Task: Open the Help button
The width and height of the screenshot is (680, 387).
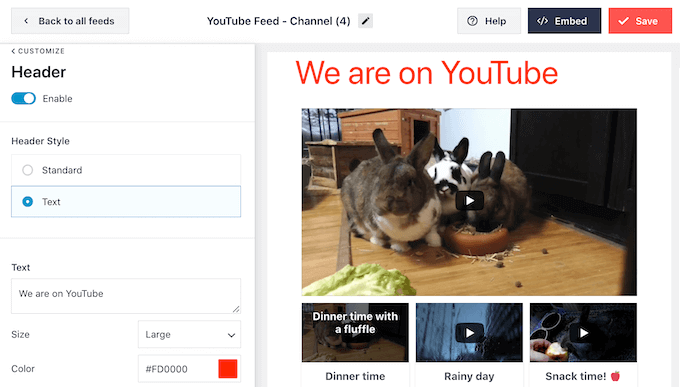Action: [x=489, y=21]
